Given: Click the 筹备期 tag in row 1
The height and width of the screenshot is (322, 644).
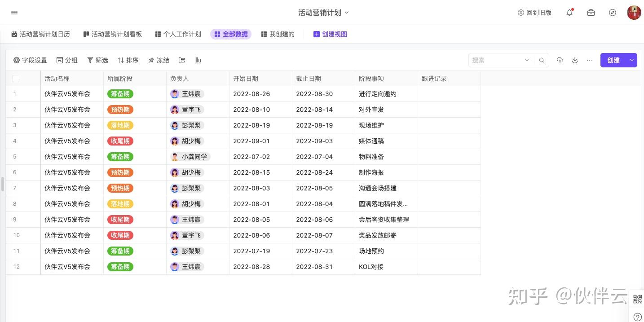Looking at the screenshot, I should point(120,94).
